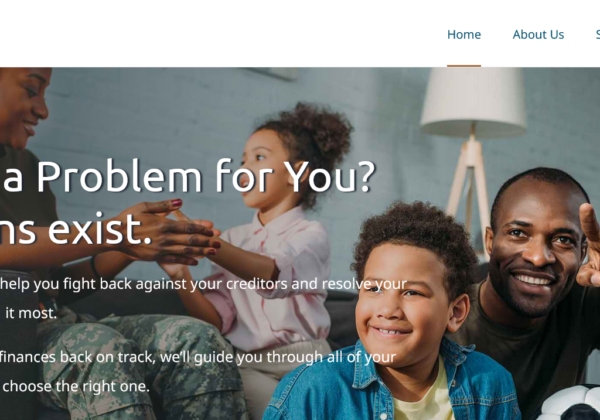Click the blank white header area beside Home

pos(222,34)
